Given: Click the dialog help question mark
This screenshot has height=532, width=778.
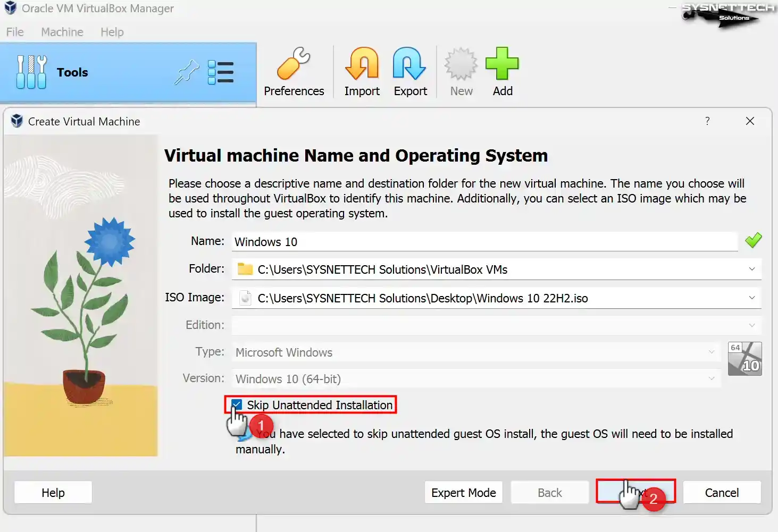Looking at the screenshot, I should pyautogui.click(x=707, y=121).
